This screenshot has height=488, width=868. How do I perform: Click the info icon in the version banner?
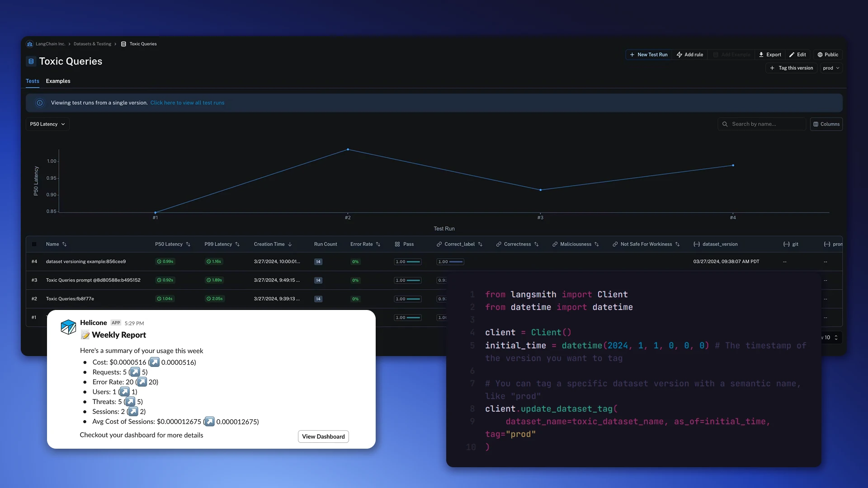(x=39, y=103)
